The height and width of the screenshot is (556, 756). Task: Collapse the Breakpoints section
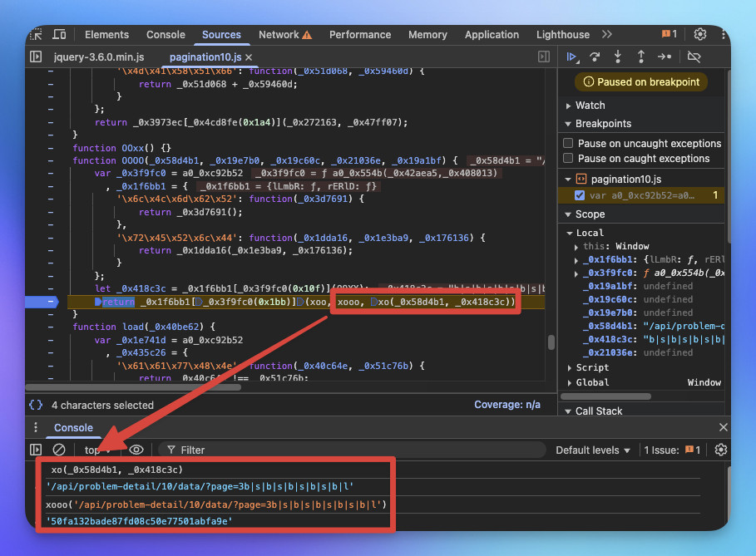tap(568, 124)
